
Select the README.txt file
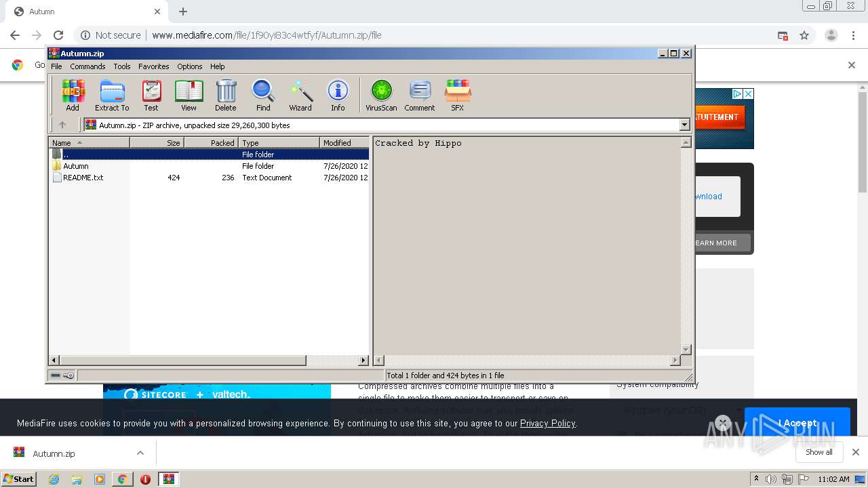pos(209,178)
